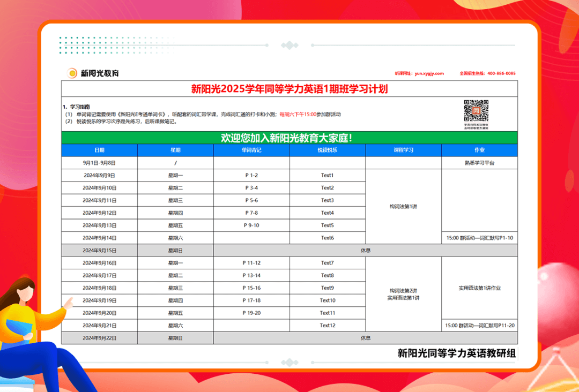The width and height of the screenshot is (579, 392).
Task: Click the footer 新阳光同等学力英语教研组
Action: coord(457,353)
